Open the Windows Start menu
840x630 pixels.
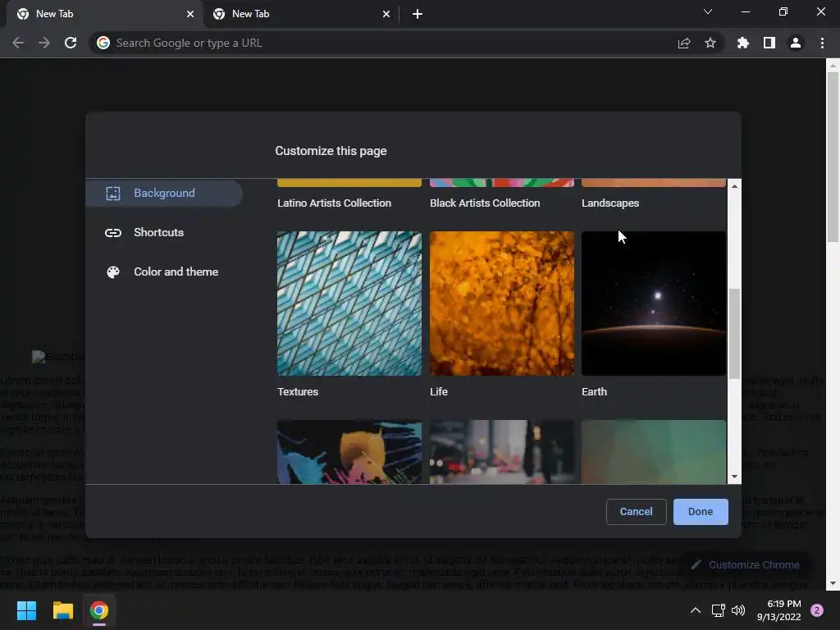coord(26,610)
